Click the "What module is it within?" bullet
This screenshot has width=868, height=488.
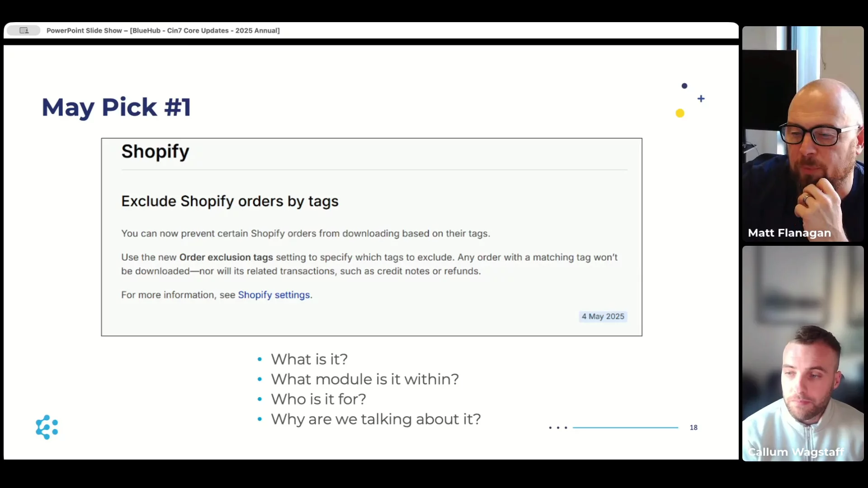(365, 379)
